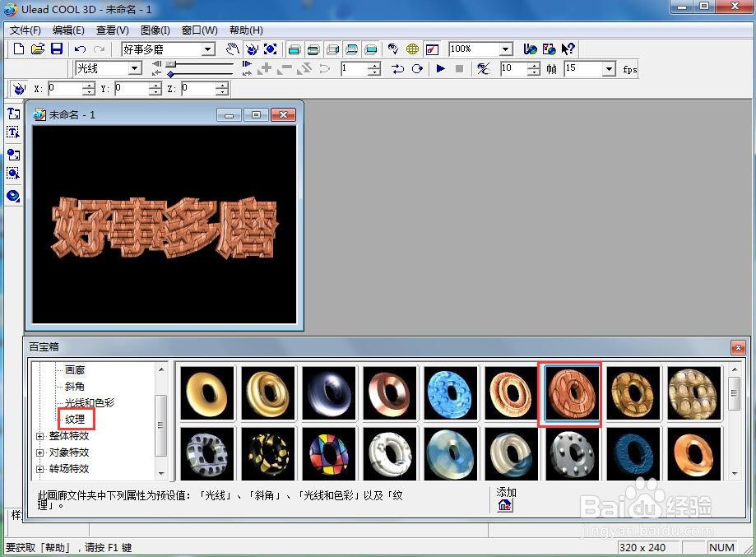Select 斜角 in the EasyPalette tree
The width and height of the screenshot is (756, 557).
click(x=75, y=387)
